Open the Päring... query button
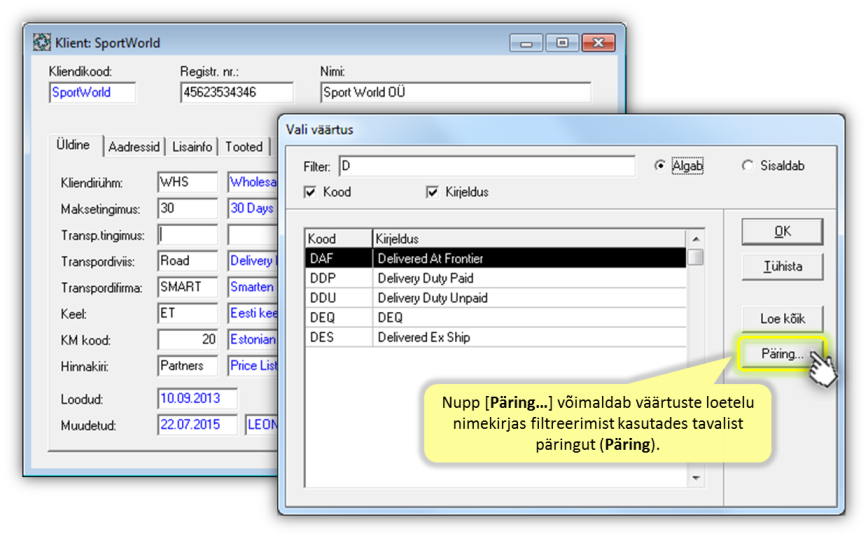The image size is (868, 538). pyautogui.click(x=782, y=354)
